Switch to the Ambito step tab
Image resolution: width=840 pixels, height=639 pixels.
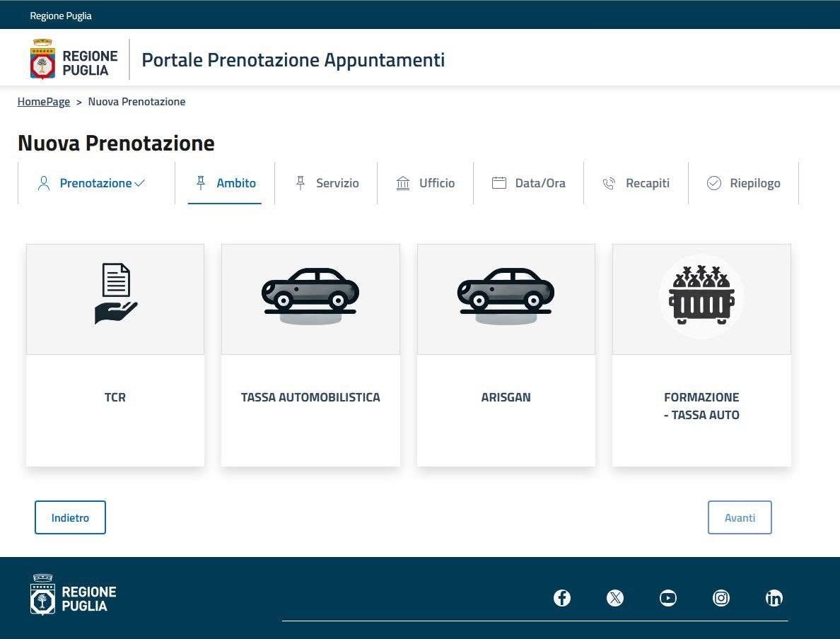(226, 183)
